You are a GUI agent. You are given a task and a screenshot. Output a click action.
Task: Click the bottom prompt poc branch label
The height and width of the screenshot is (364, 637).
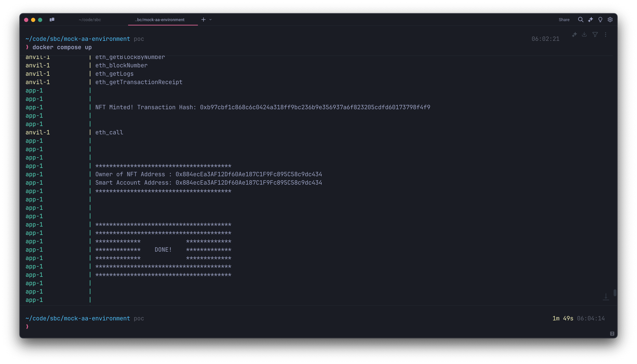(x=139, y=318)
